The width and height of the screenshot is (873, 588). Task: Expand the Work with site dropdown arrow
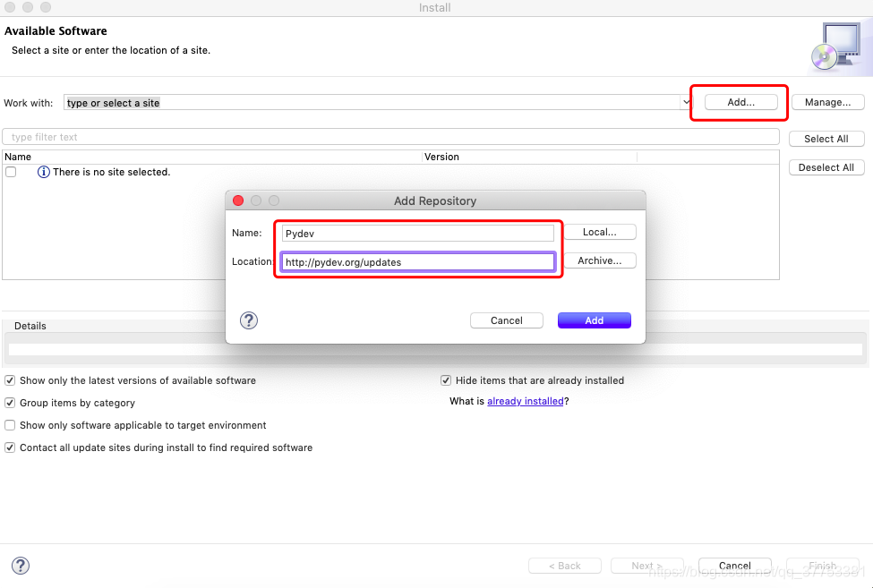(x=687, y=102)
